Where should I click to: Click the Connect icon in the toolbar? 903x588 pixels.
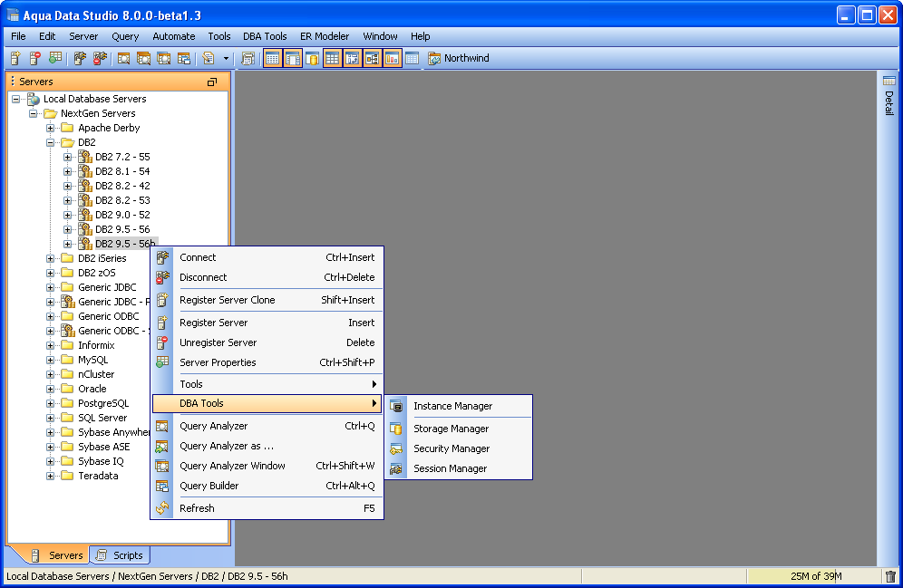coord(80,58)
